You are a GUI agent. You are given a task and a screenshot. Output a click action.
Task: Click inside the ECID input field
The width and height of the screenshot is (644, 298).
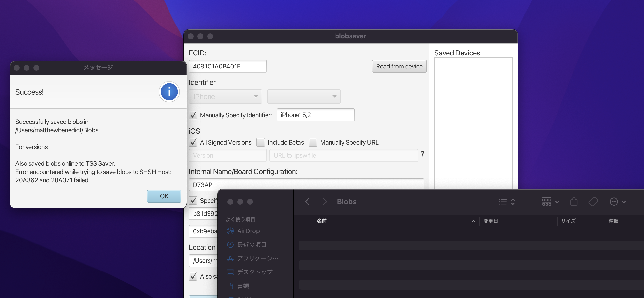pyautogui.click(x=227, y=66)
